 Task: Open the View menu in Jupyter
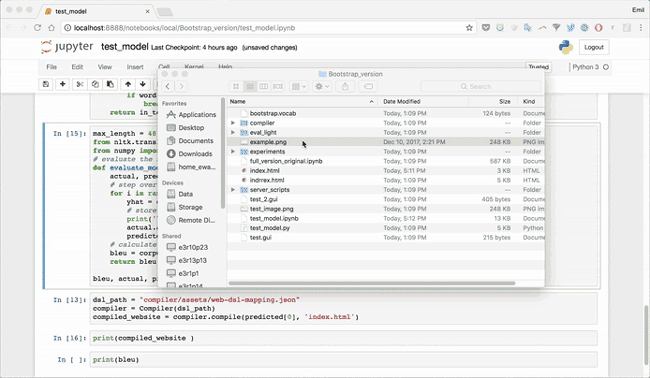click(104, 67)
